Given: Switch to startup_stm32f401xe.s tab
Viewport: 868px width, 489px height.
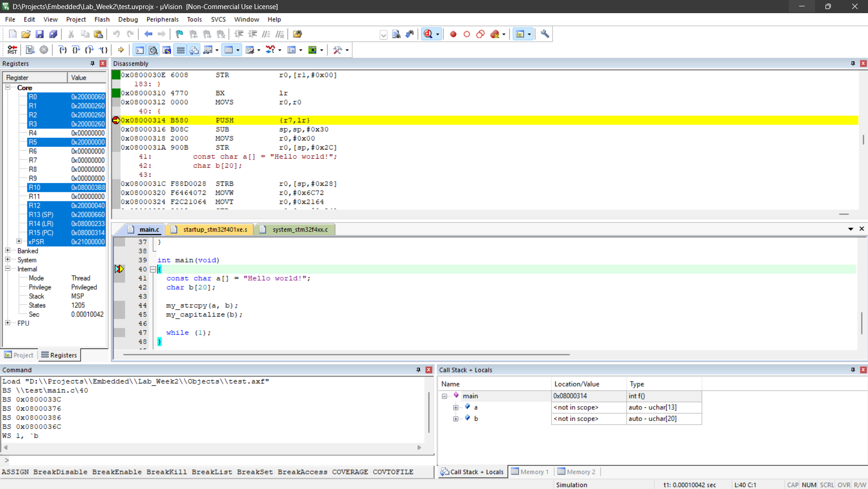Looking at the screenshot, I should coord(215,229).
